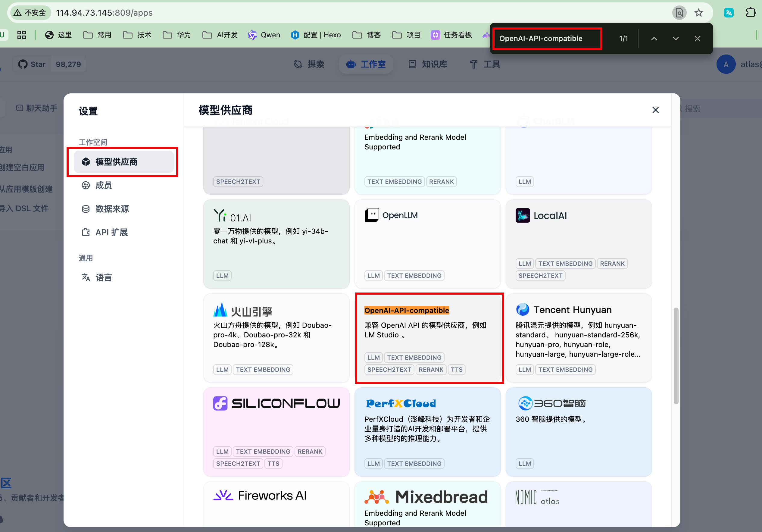Select the API 扩展 menu item
The image size is (762, 532).
[x=111, y=232]
